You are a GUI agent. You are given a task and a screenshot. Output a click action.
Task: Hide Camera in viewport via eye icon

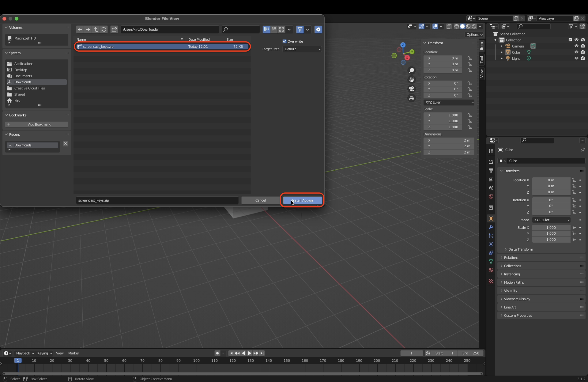(x=576, y=46)
